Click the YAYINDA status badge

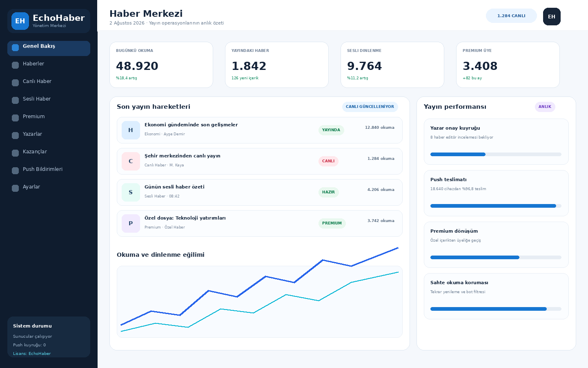331,130
